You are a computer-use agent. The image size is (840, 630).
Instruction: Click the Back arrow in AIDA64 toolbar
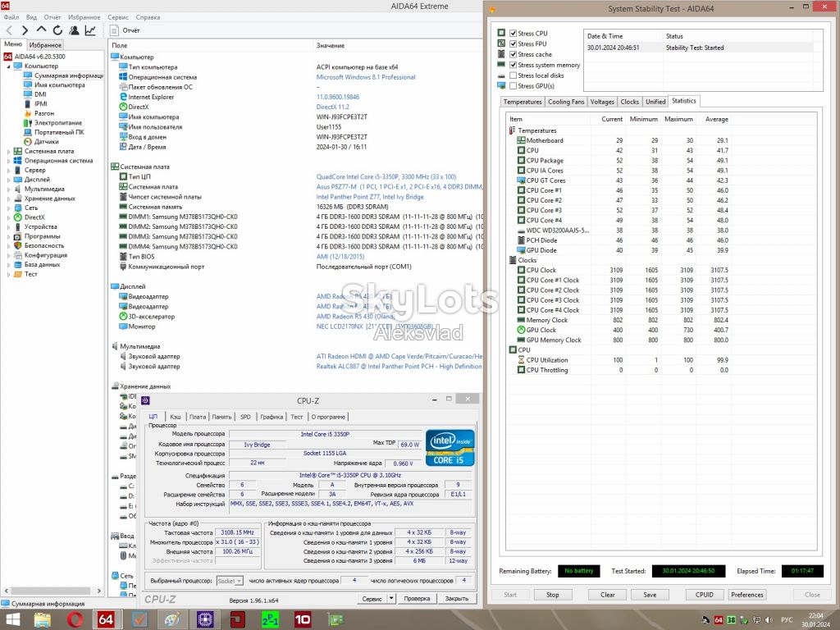click(x=9, y=30)
